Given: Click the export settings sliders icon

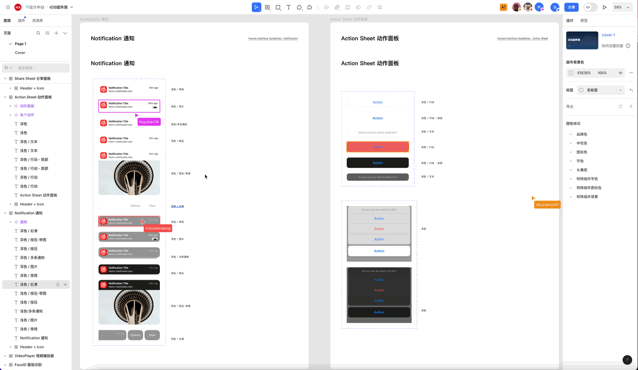Looking at the screenshot, I should point(621,106).
